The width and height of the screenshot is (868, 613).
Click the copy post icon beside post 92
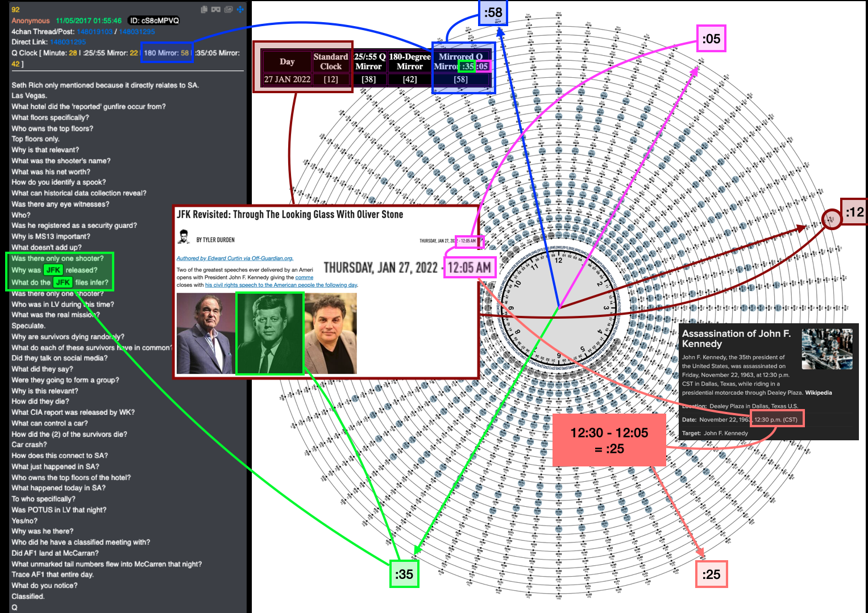(x=204, y=9)
